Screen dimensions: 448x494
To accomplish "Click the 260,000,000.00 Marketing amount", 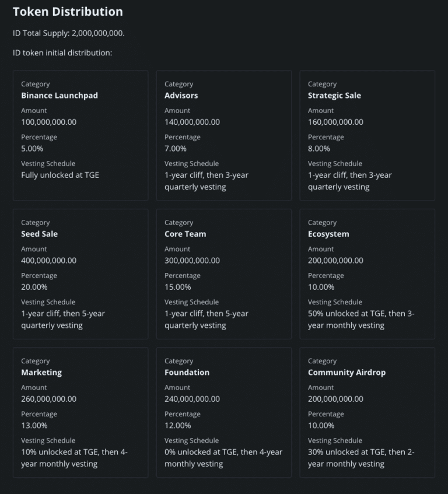I will click(48, 399).
